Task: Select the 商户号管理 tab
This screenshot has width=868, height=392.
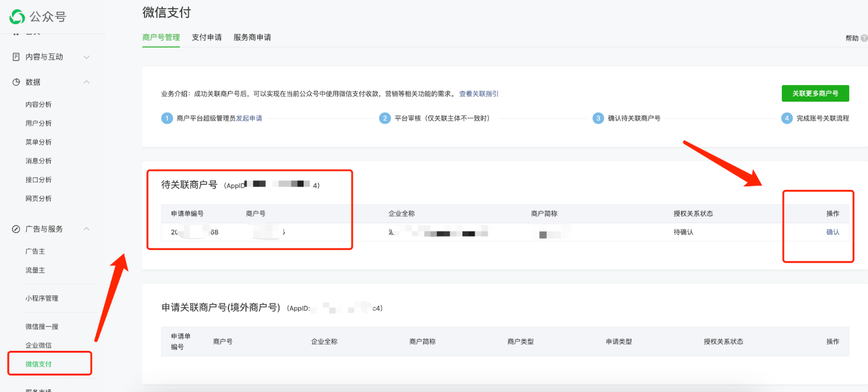Action: (x=161, y=38)
